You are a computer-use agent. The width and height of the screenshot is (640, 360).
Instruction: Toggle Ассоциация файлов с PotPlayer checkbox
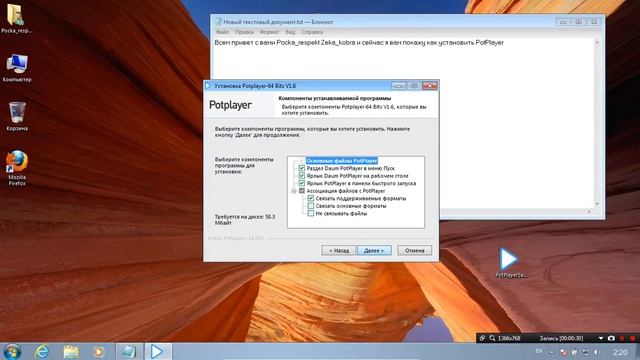pos(302,191)
